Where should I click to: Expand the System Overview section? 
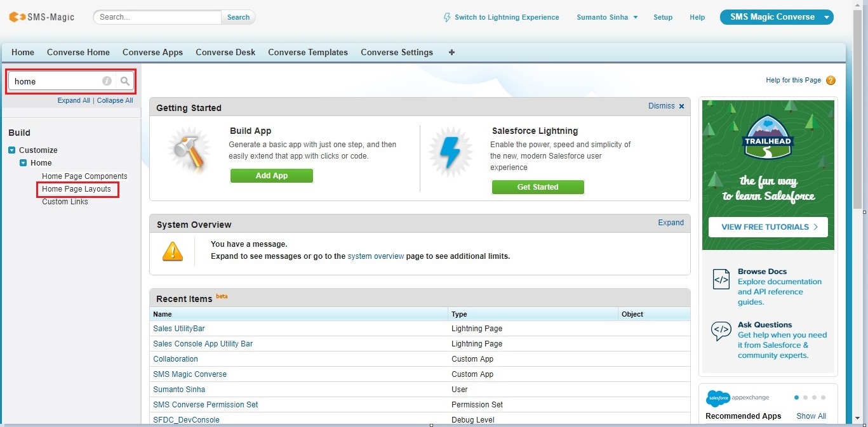click(x=671, y=223)
